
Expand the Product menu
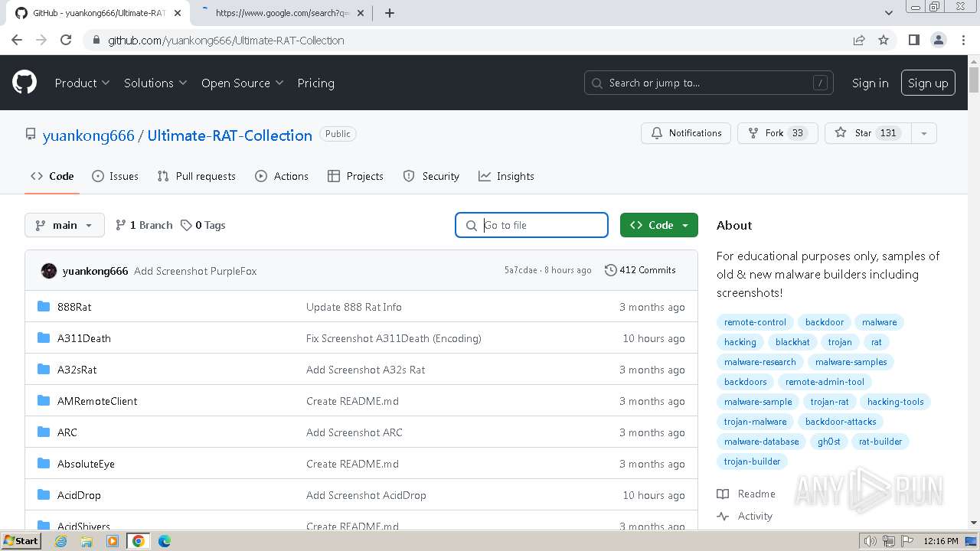click(82, 83)
